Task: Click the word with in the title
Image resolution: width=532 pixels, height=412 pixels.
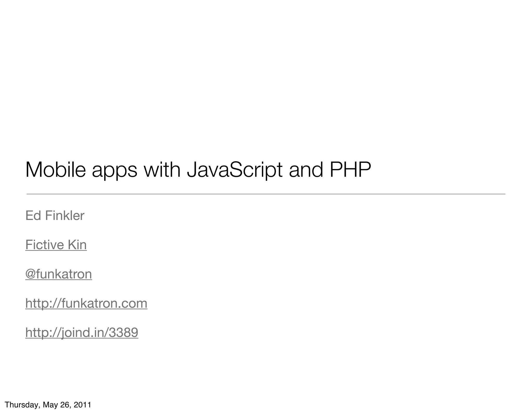Action: point(162,170)
